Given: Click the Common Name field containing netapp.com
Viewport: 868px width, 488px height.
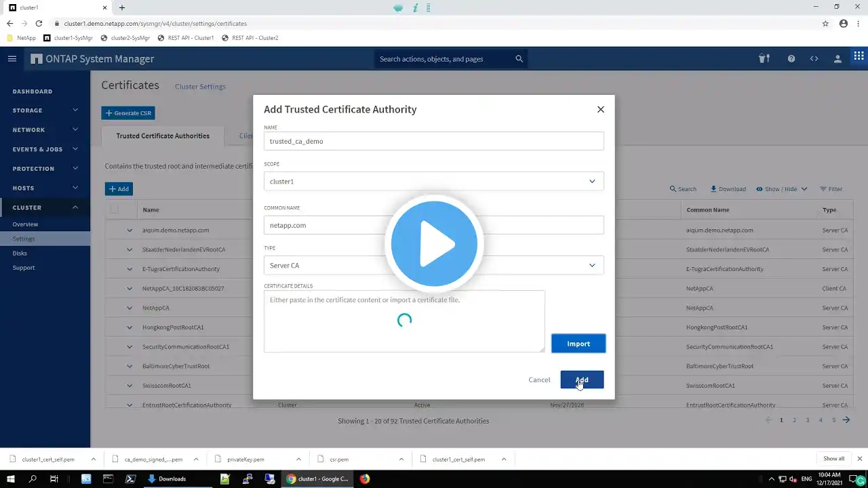Looking at the screenshot, I should (x=434, y=225).
